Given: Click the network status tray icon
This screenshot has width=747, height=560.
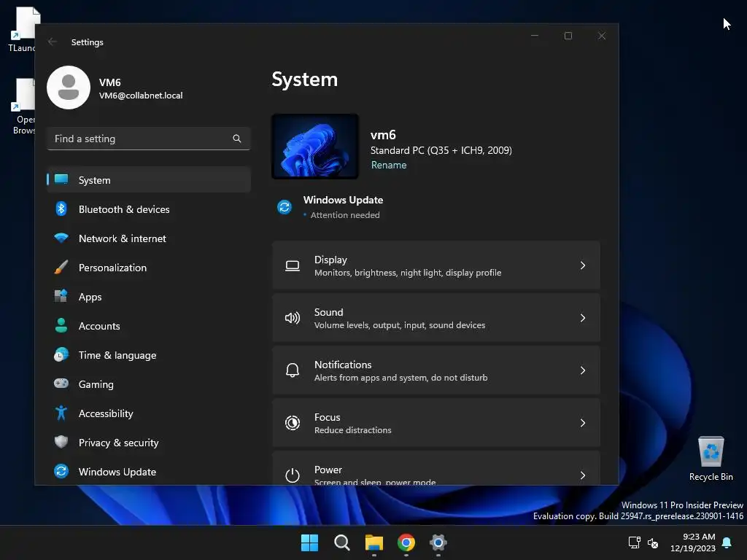Looking at the screenshot, I should 634,542.
